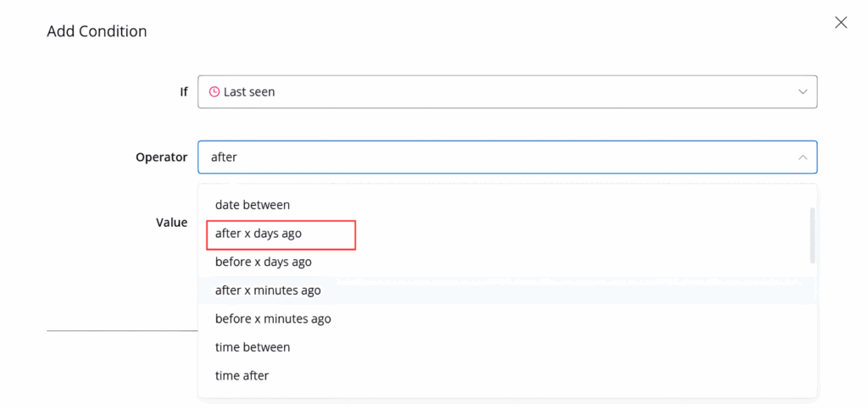This screenshot has height=409, width=868.
Task: Click the operator list scrollbar
Action: (812, 235)
